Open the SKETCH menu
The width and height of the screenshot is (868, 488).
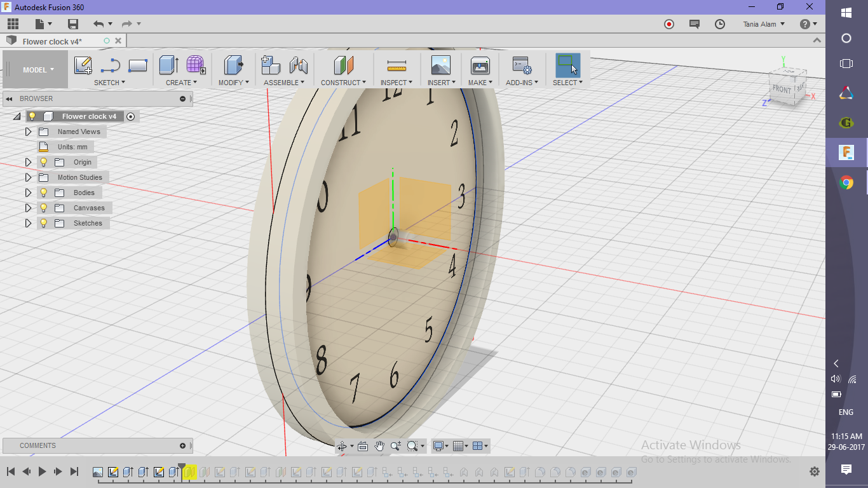click(x=109, y=83)
